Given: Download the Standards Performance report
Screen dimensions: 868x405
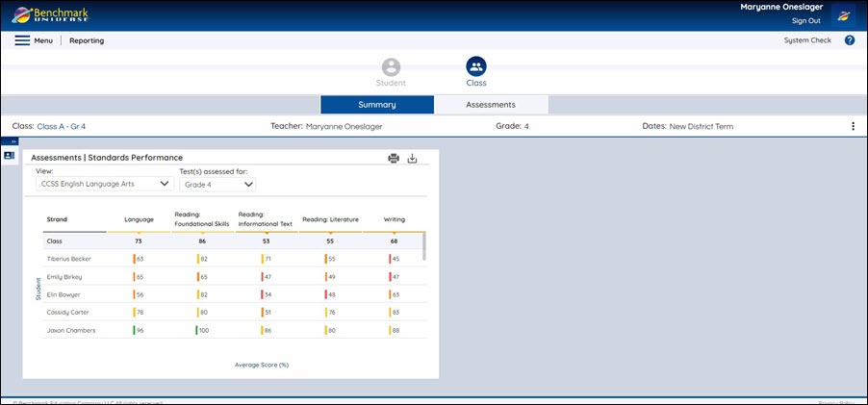Looking at the screenshot, I should click(412, 159).
